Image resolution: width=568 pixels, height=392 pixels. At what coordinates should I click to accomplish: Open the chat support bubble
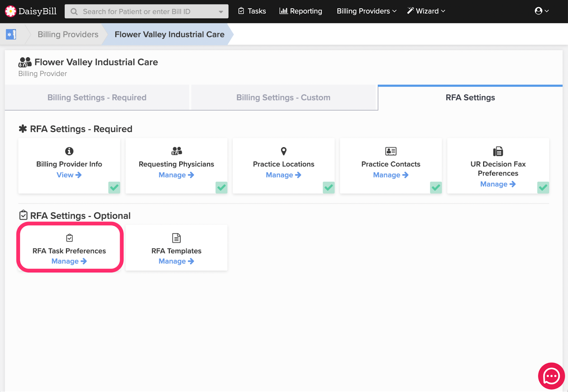(x=551, y=376)
